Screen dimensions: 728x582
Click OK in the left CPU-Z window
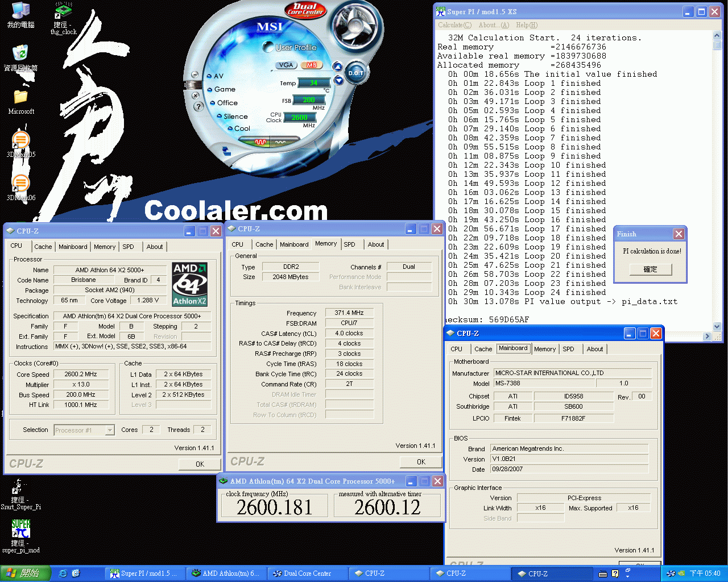(x=200, y=464)
